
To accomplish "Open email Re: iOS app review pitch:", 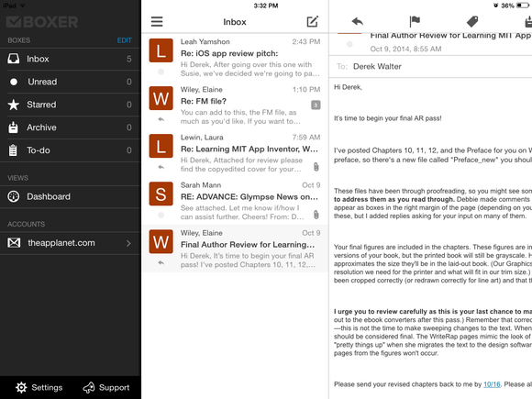I will tap(235, 58).
